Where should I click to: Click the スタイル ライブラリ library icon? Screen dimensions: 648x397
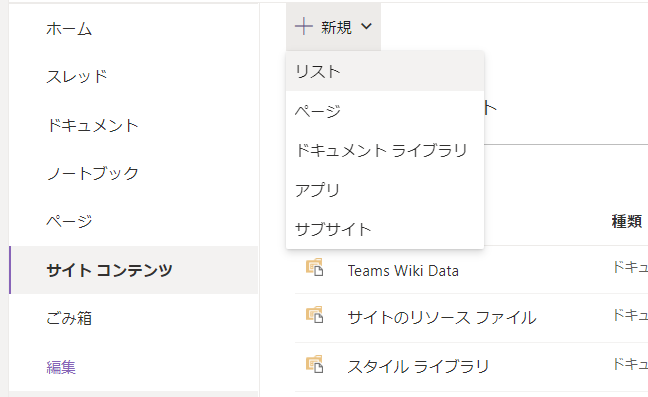pyautogui.click(x=314, y=364)
